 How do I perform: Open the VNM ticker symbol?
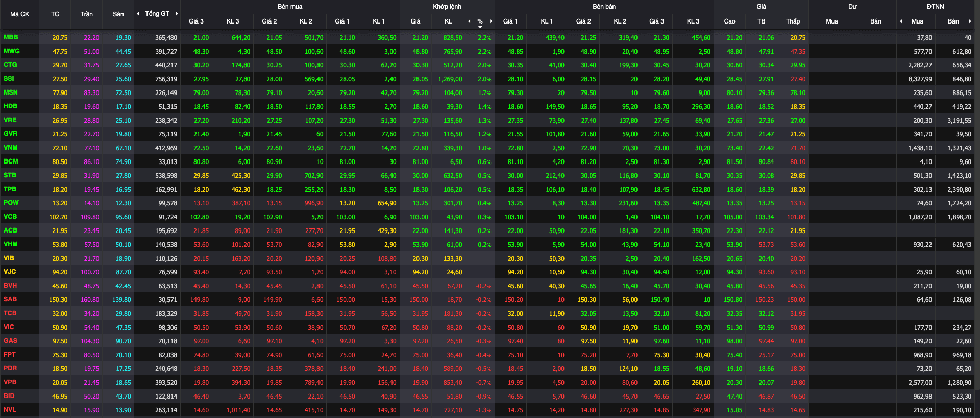[x=11, y=148]
